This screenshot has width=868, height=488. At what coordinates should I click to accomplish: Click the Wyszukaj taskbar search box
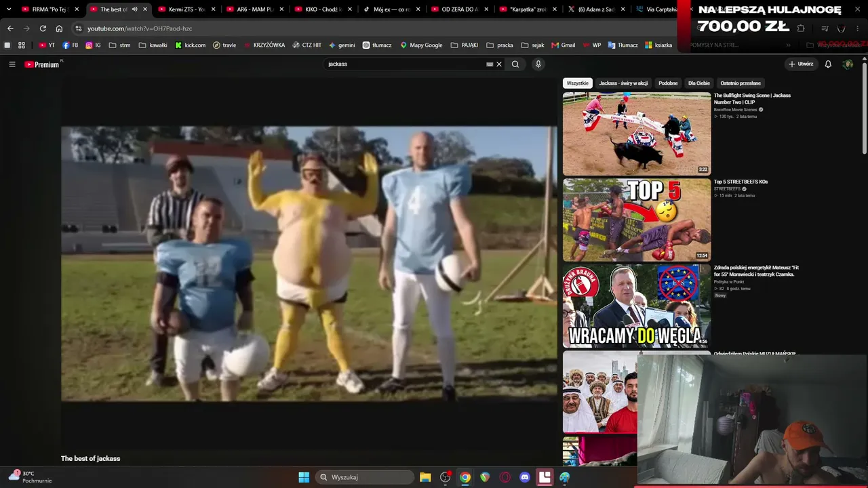[365, 477]
